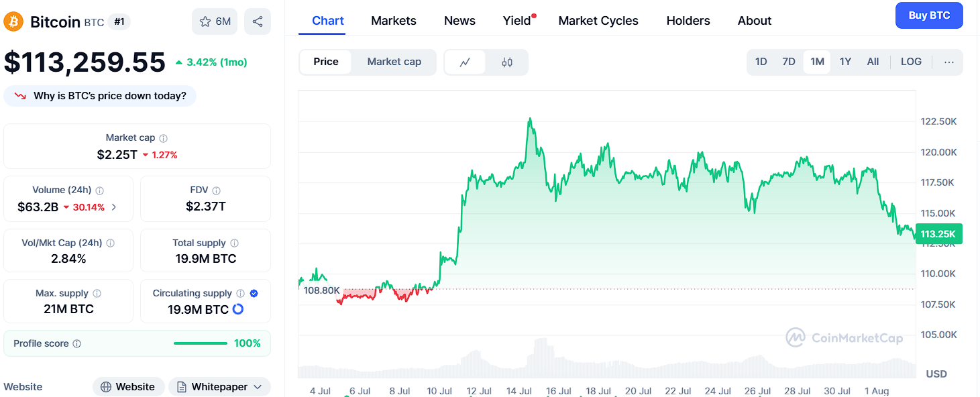Open Why is BTC's price down today?
This screenshot has height=397, width=980.
(100, 96)
